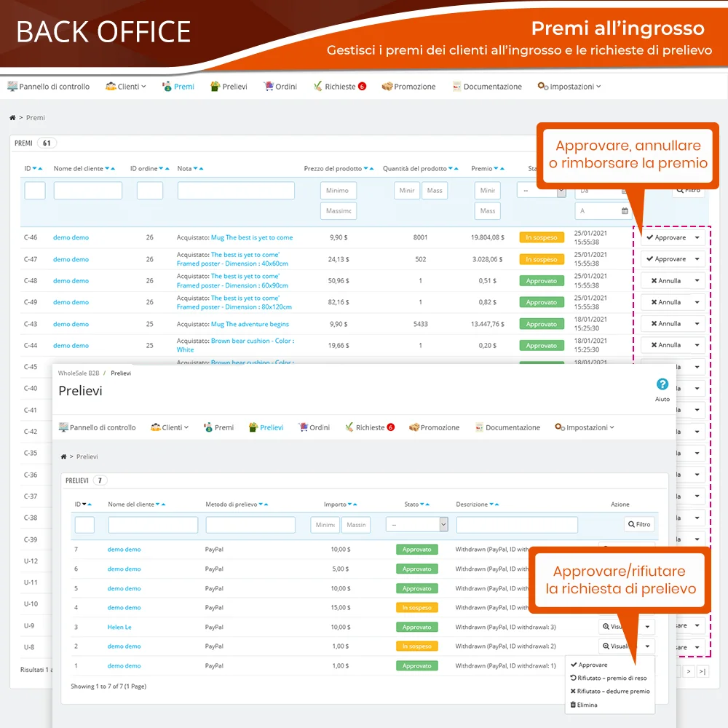Switch to the Premi tab in the Prelievi window
This screenshot has width=728, height=728.
click(218, 427)
